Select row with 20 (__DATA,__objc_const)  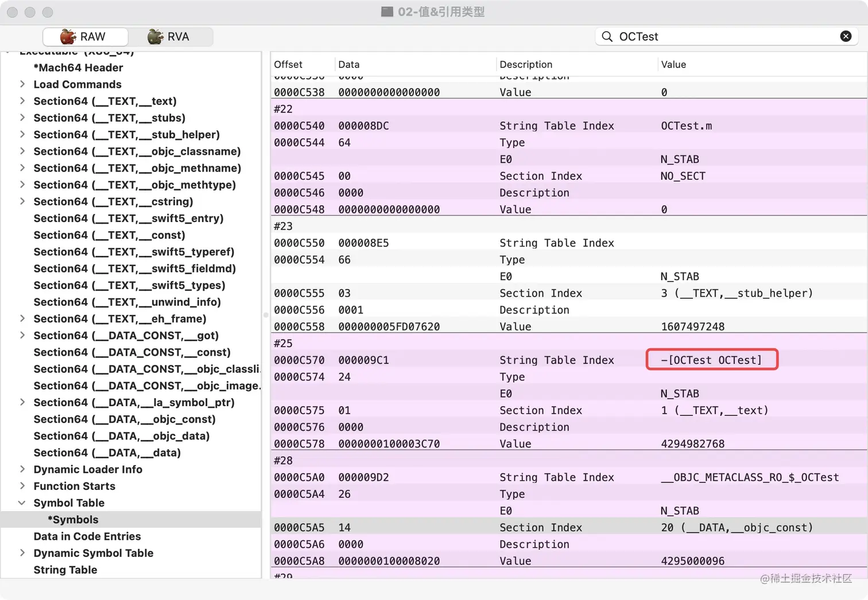568,528
